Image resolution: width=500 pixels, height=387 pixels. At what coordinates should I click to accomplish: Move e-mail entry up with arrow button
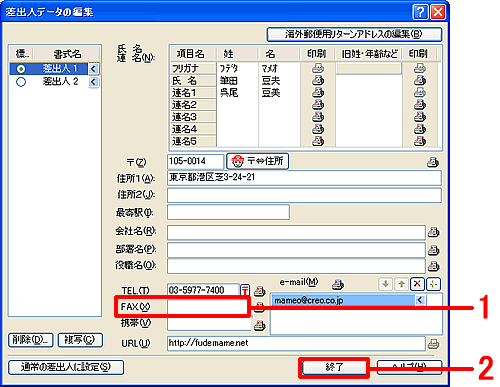click(x=401, y=284)
